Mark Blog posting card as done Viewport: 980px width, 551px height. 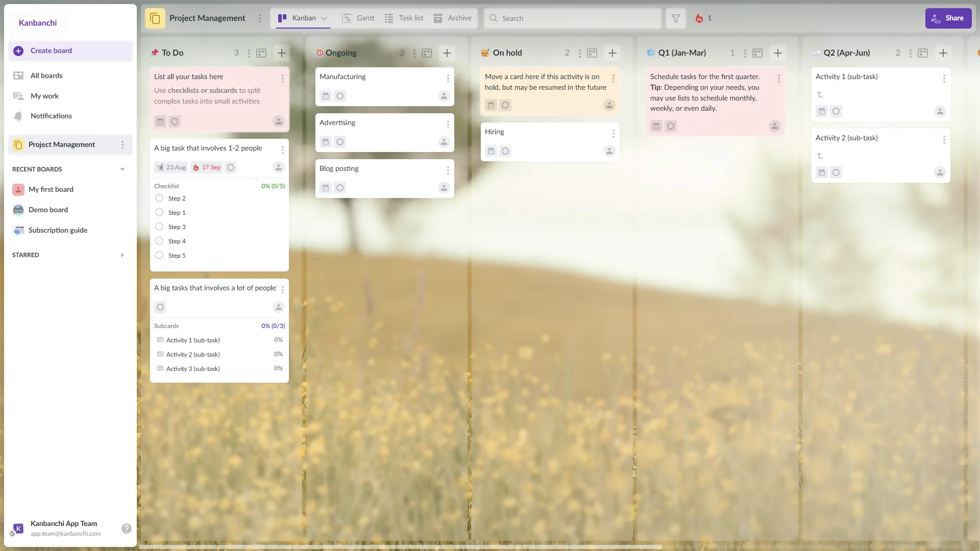pyautogui.click(x=340, y=188)
